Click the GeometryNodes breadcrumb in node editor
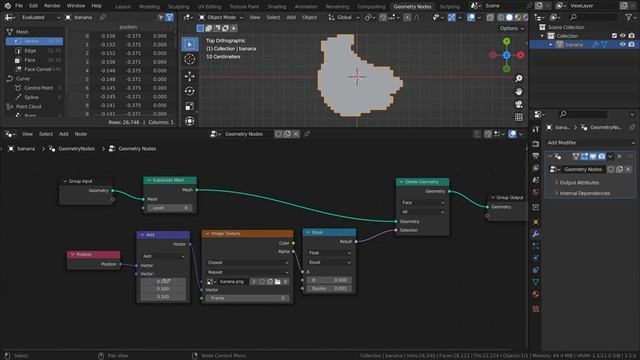The width and height of the screenshot is (640, 360). tap(76, 149)
